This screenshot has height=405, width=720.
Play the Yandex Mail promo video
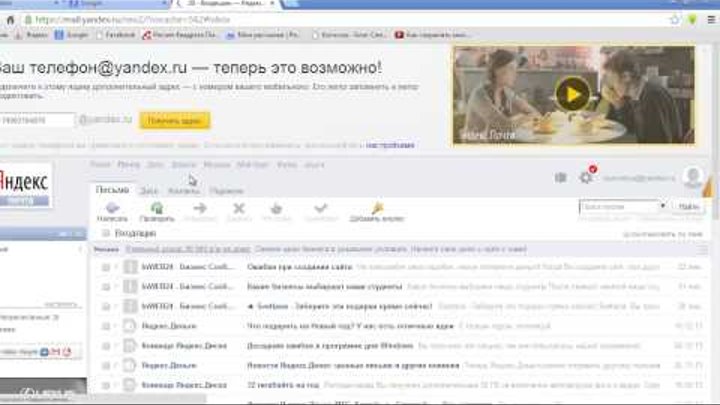573,94
